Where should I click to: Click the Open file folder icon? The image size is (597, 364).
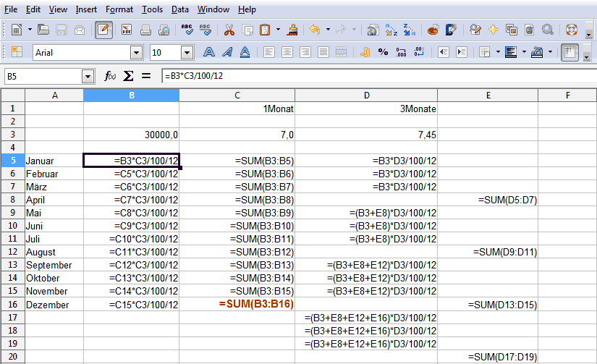pyautogui.click(x=43, y=30)
